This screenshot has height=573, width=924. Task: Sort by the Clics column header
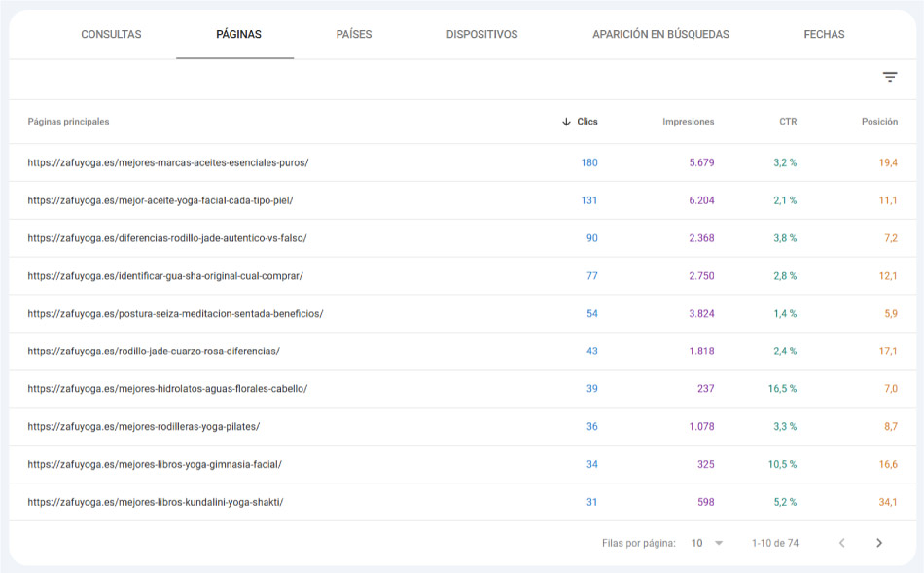click(586, 122)
